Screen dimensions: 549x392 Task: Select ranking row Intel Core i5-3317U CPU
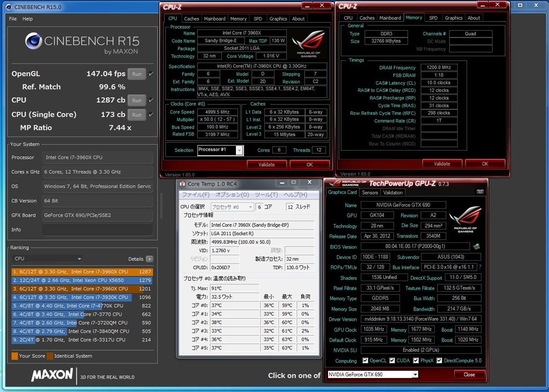click(x=82, y=340)
